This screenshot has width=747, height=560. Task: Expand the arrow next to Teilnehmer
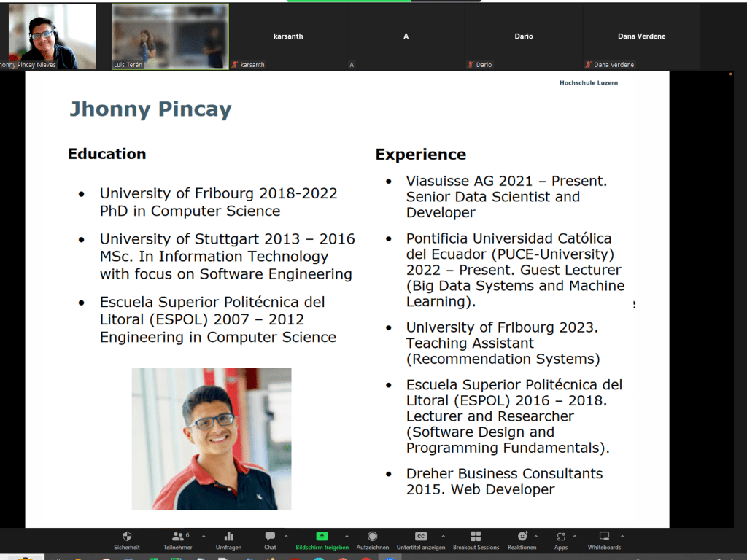point(204,536)
